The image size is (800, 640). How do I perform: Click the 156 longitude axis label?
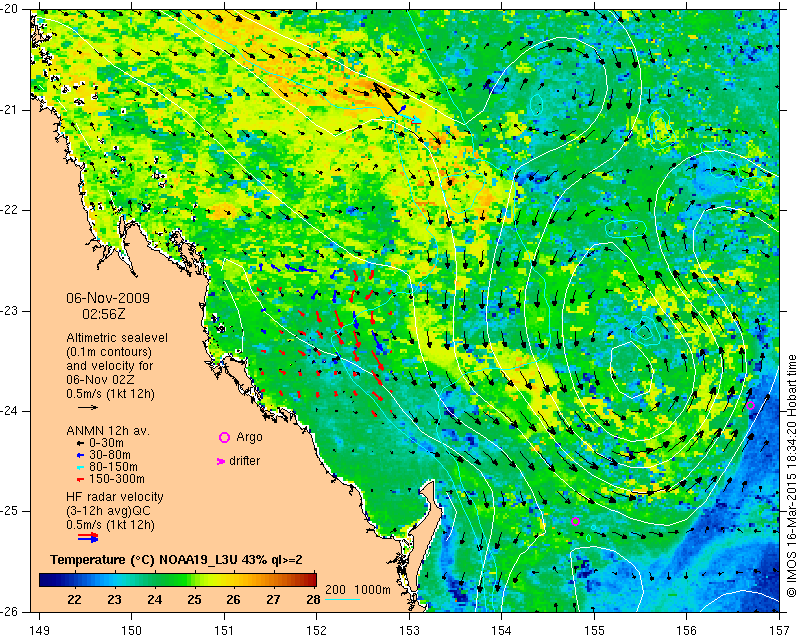pyautogui.click(x=686, y=631)
